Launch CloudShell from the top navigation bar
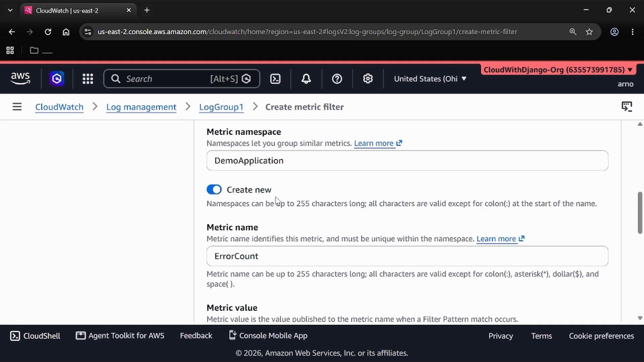This screenshot has width=644, height=362. (x=275, y=79)
